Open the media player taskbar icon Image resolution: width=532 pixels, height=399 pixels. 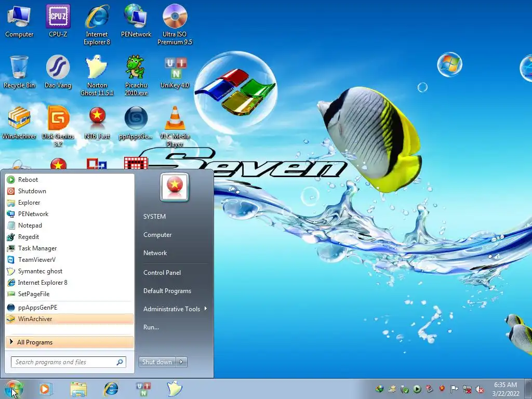click(x=45, y=389)
